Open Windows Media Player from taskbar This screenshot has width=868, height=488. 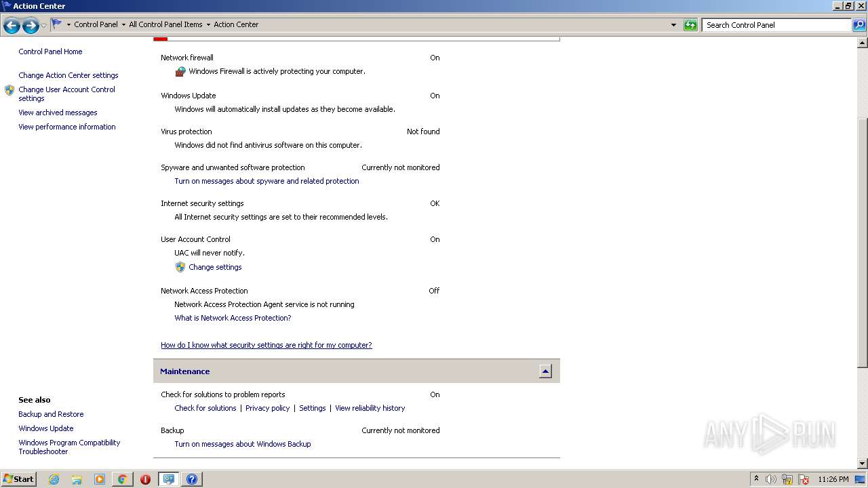coord(100,479)
